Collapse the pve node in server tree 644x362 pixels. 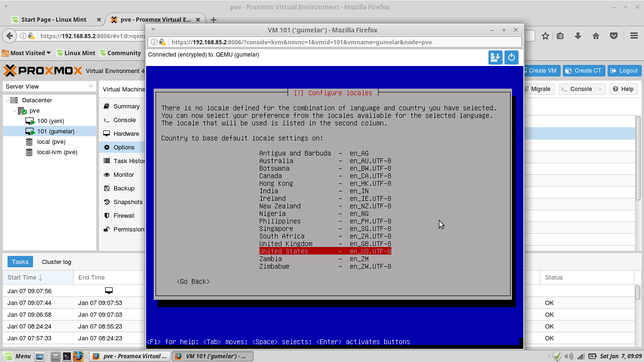coord(15,111)
